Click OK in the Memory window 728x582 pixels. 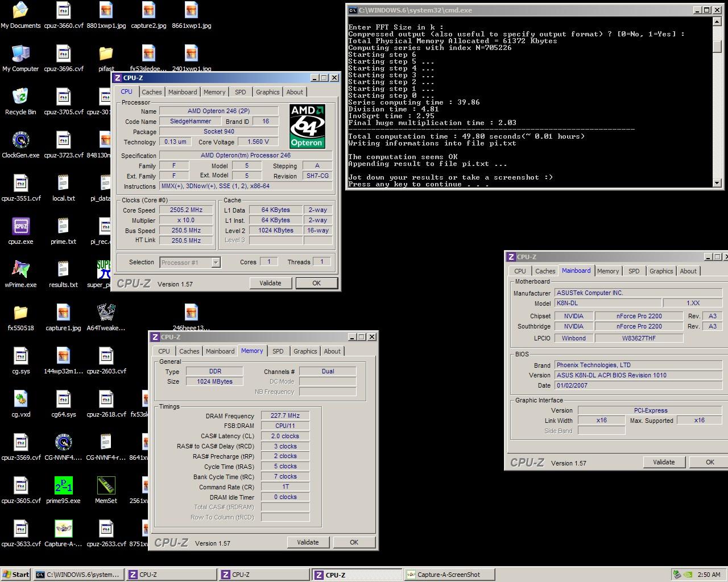(354, 542)
